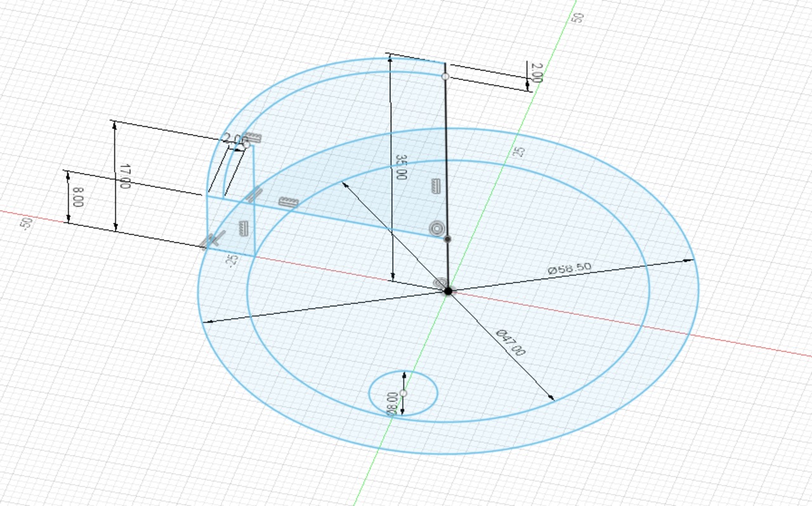Select the concentric glyph above the dark sketch point
Screen dimensions: 812x506
pos(436,229)
